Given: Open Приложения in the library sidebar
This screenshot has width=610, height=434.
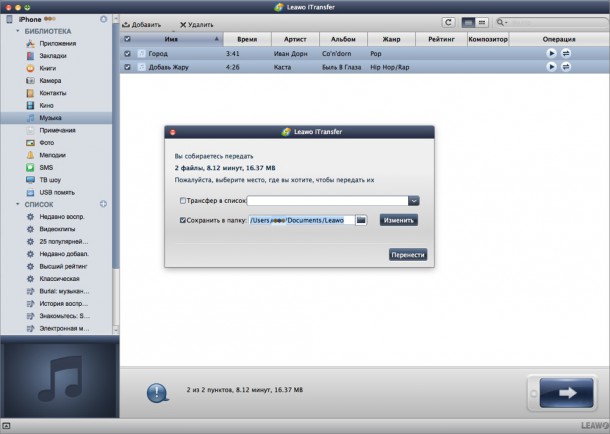Looking at the screenshot, I should [57, 44].
